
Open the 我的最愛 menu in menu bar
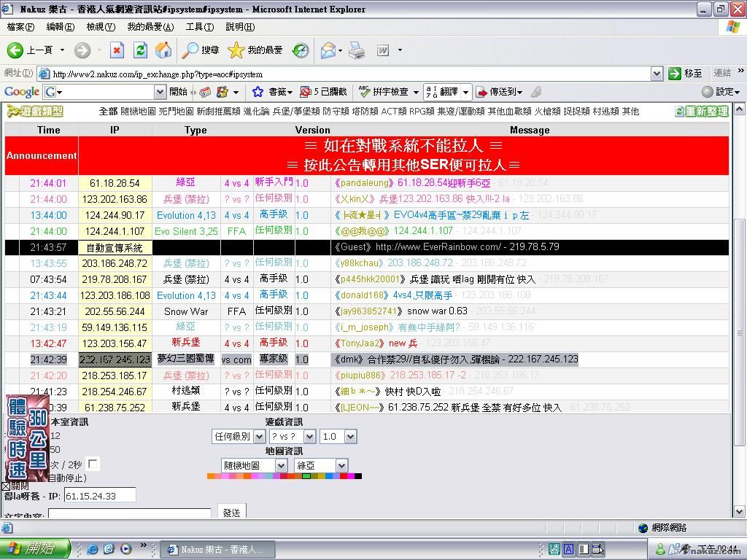click(x=150, y=27)
